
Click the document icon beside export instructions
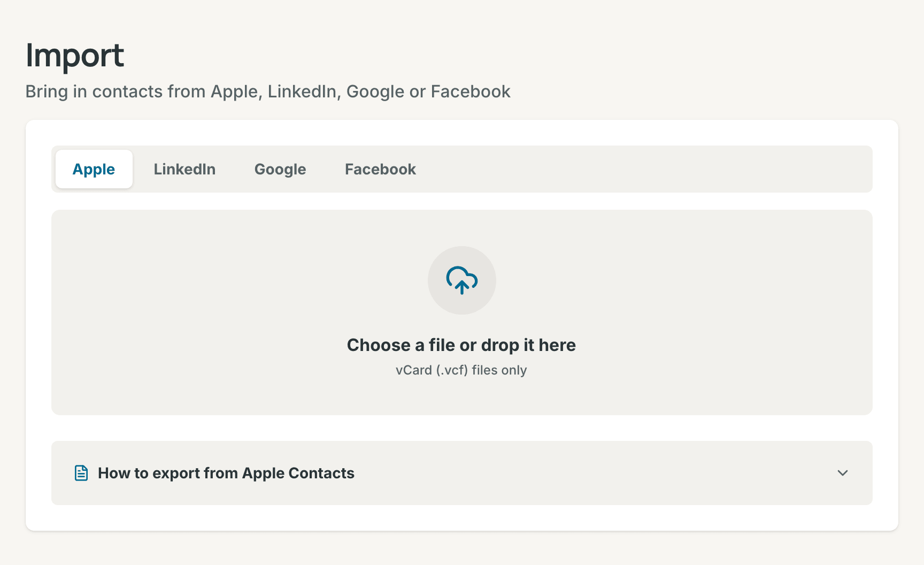pyautogui.click(x=81, y=473)
